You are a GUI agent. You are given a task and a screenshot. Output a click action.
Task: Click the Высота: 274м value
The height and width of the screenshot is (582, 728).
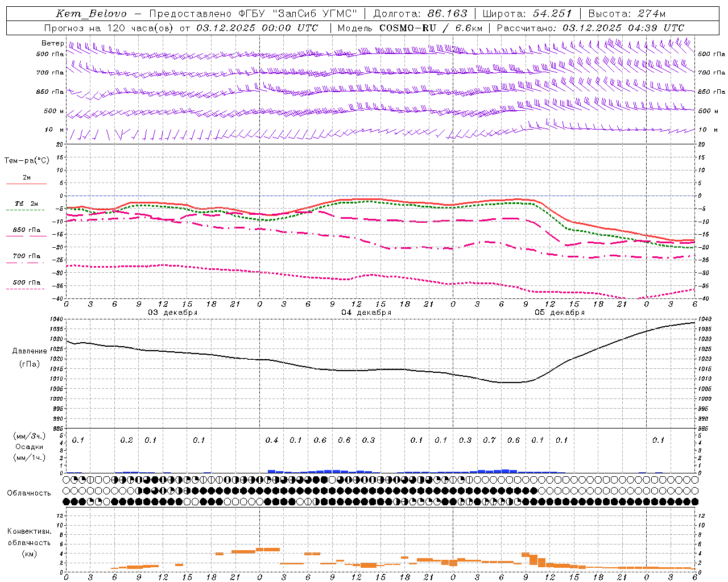[626, 14]
